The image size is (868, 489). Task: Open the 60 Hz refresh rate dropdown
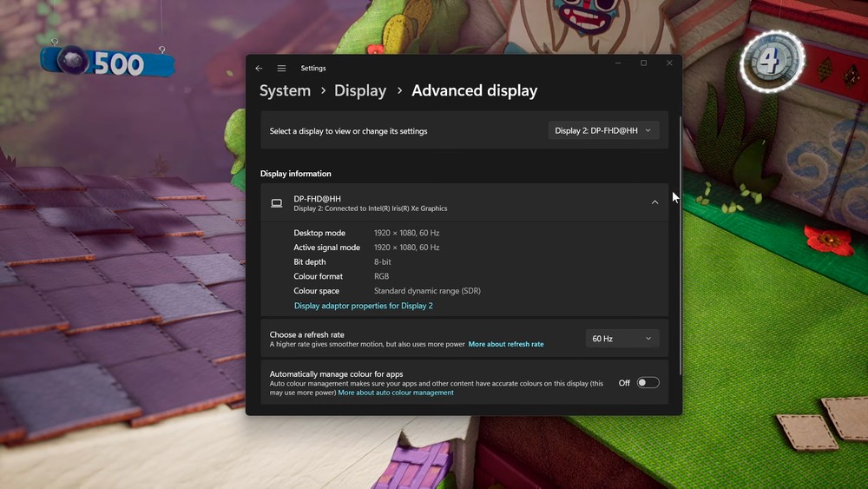pyautogui.click(x=621, y=339)
